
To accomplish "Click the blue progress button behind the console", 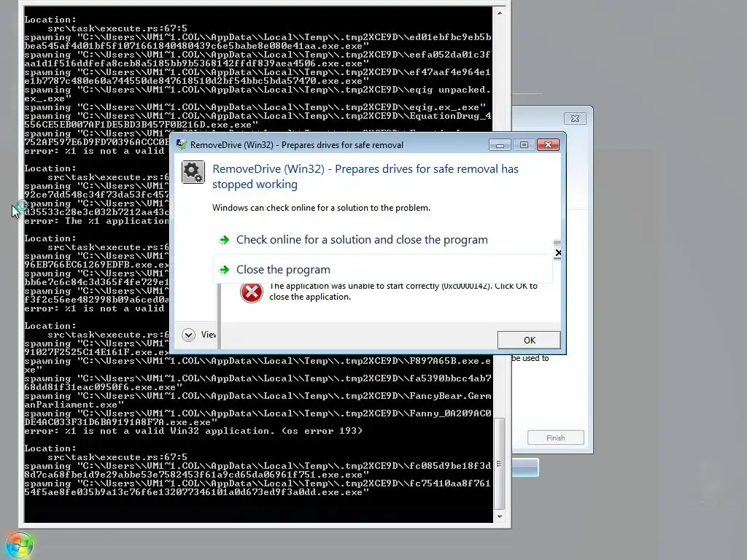I will (x=525, y=467).
